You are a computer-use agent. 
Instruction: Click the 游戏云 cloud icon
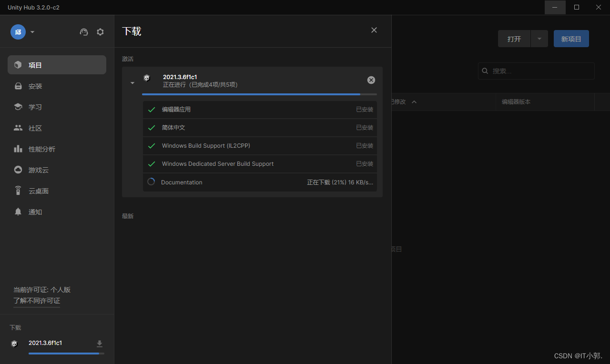[18, 170]
